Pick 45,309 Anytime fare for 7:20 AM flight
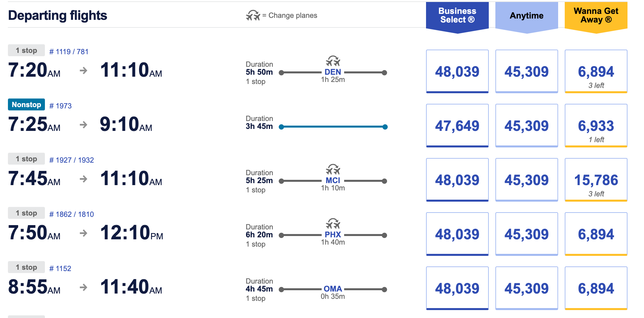 point(526,71)
